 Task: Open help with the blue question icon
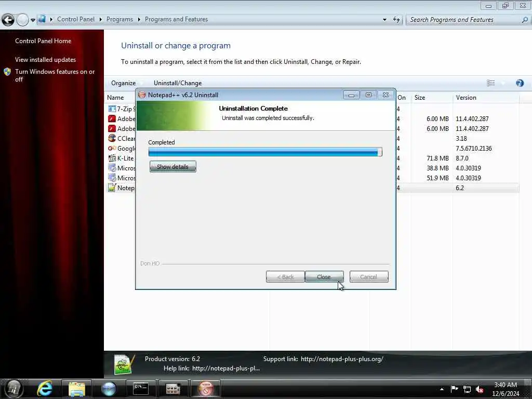coord(520,83)
